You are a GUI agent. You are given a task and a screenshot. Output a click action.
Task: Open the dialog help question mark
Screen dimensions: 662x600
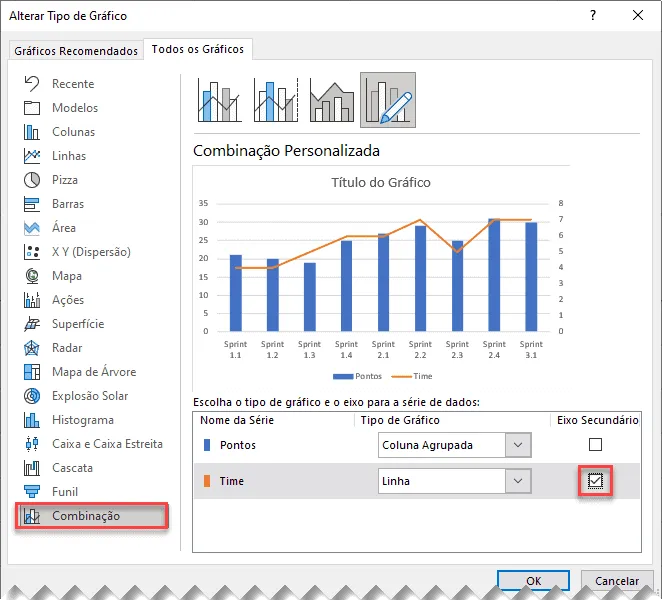click(x=593, y=16)
